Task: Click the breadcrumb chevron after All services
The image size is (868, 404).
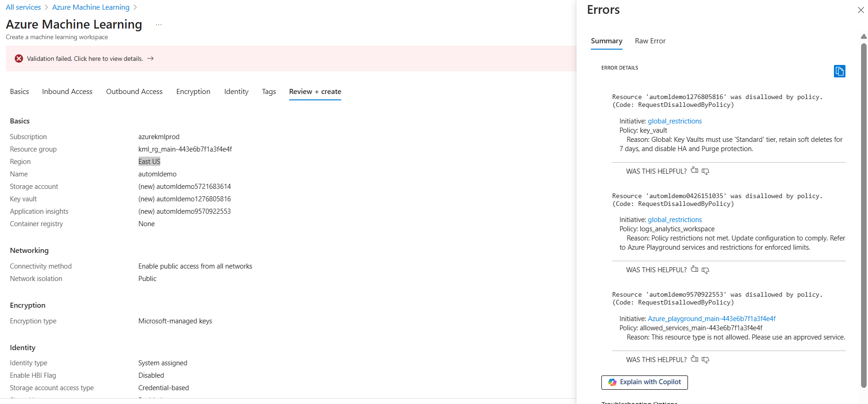Action: click(x=47, y=7)
